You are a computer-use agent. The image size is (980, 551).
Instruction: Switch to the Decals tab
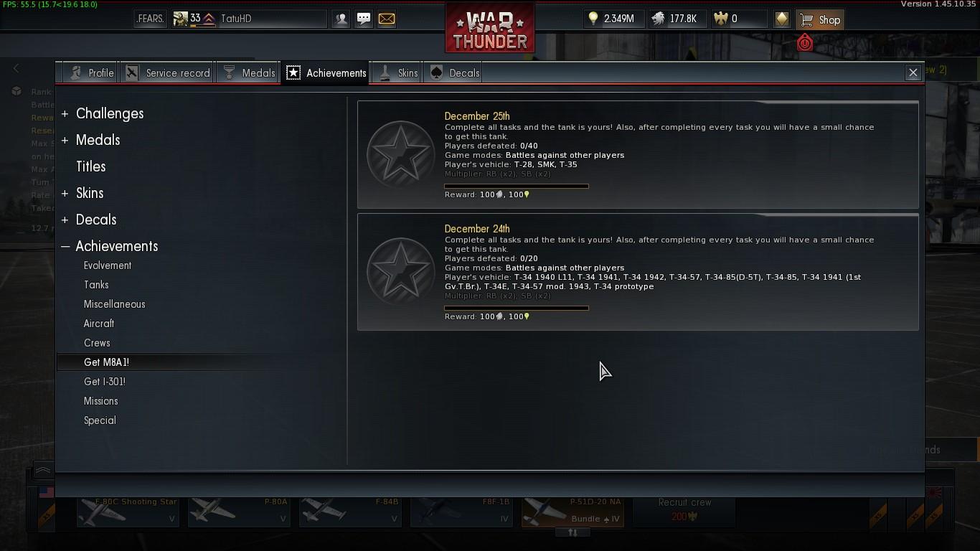[455, 73]
